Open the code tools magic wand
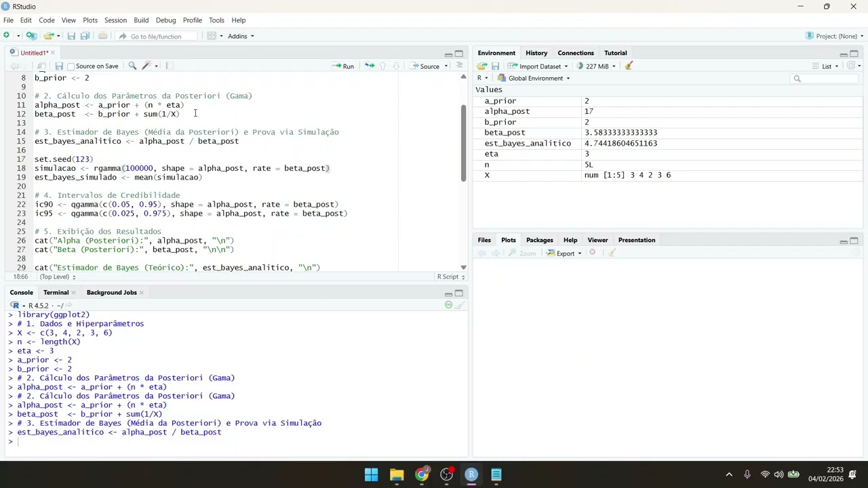The width and height of the screenshot is (868, 488). 146,66
